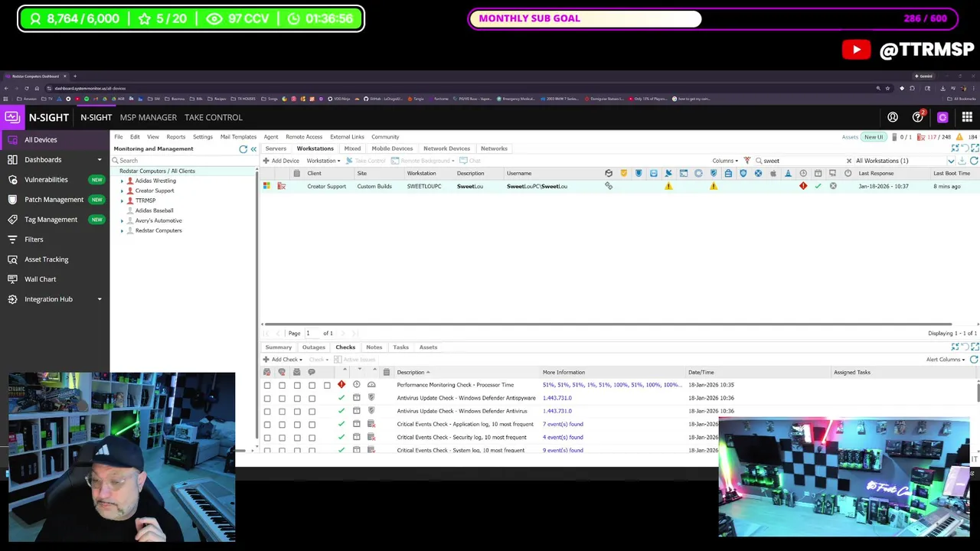The width and height of the screenshot is (980, 551).
Task: Open Wall Chart in the sidebar
Action: 40,279
